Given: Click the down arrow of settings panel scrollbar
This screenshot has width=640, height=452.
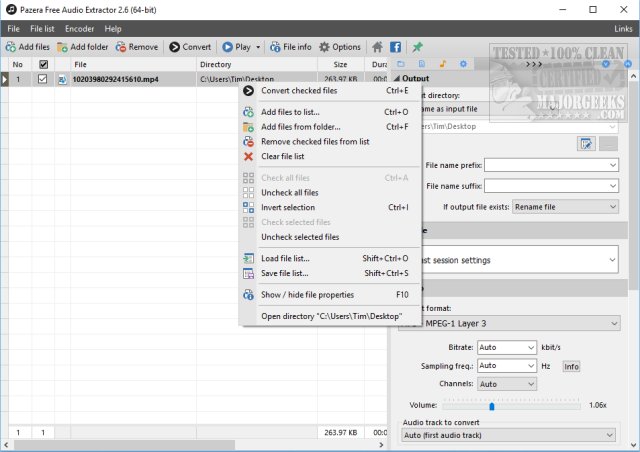Looking at the screenshot, I should (x=633, y=445).
